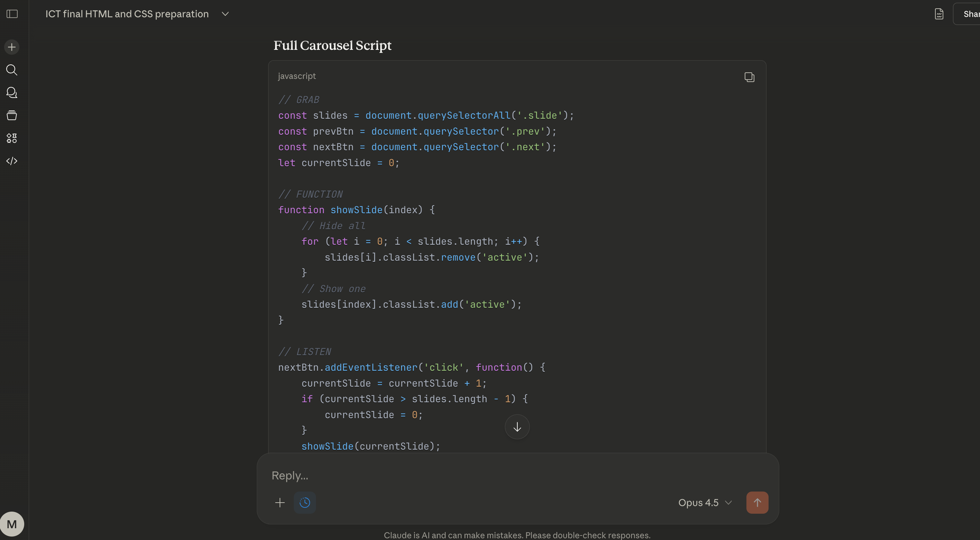Click the ICT final HTML and CSS title
Image resolution: width=980 pixels, height=540 pixels.
click(127, 14)
